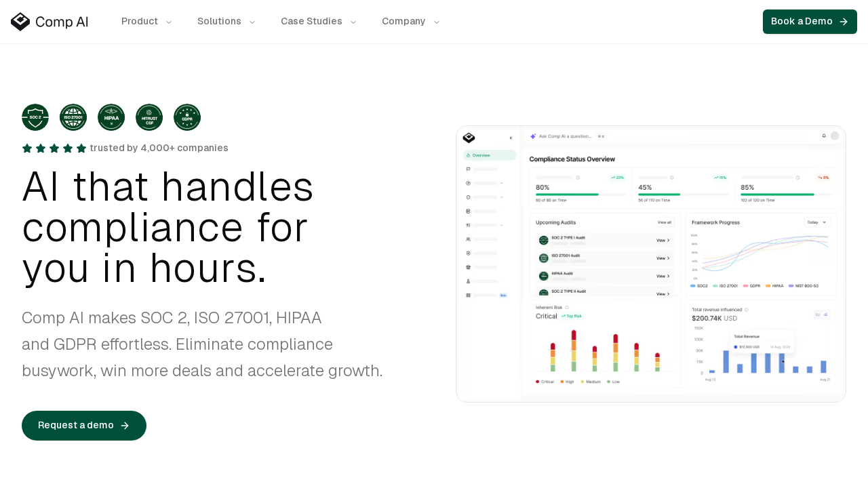Click the GDPR badge icon
This screenshot has height=488, width=868.
pyautogui.click(x=187, y=117)
